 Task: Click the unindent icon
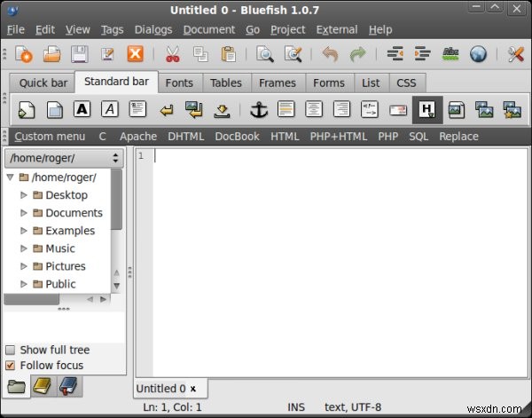pyautogui.click(x=395, y=54)
